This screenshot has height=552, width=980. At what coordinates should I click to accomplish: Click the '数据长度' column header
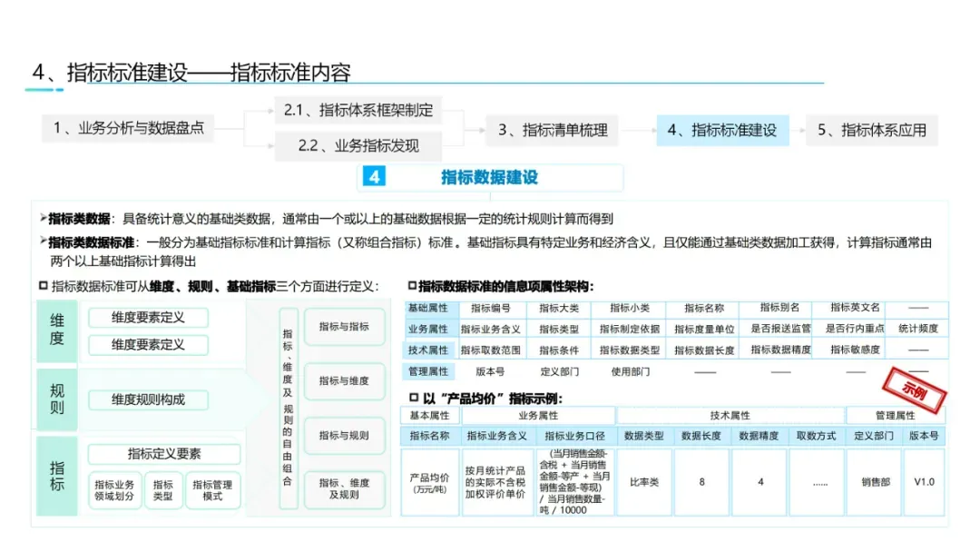[x=701, y=436]
